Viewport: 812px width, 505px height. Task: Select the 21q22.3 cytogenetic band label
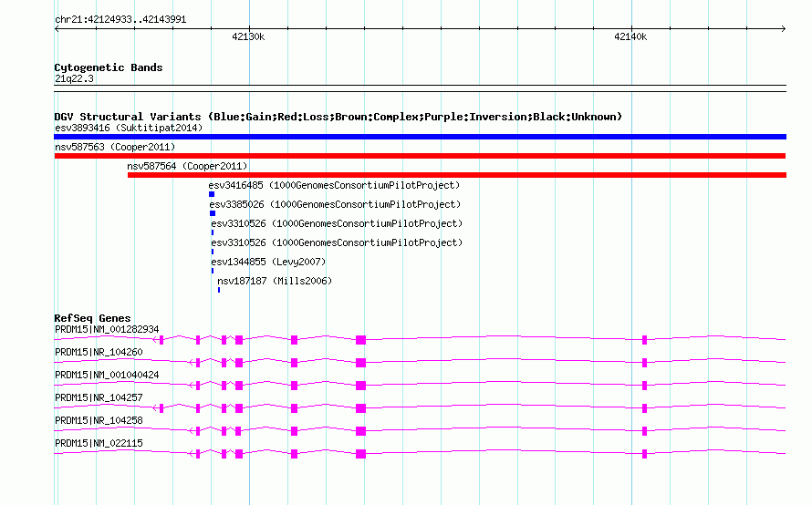[74, 78]
